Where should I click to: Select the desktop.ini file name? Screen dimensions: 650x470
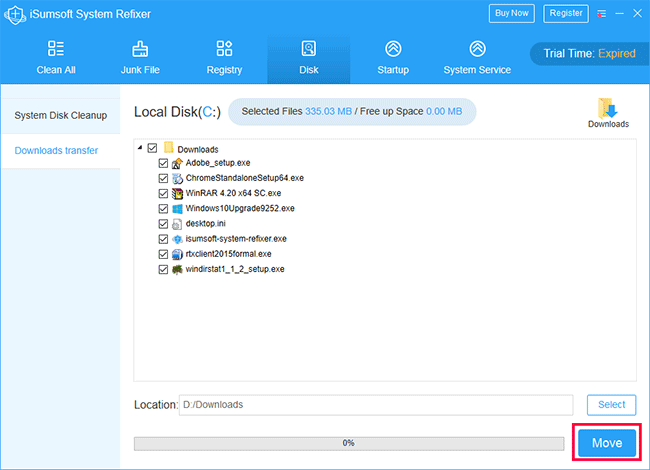click(x=206, y=223)
